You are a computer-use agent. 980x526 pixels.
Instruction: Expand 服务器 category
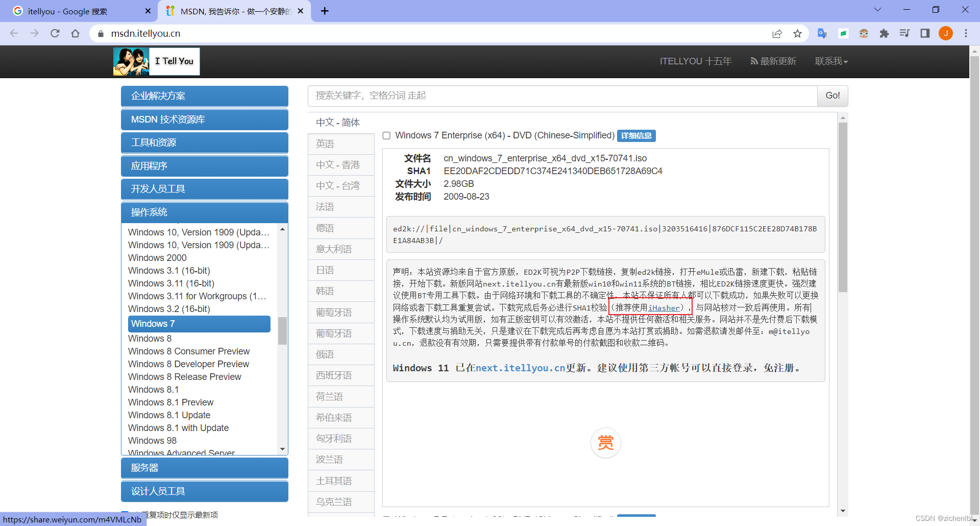point(205,468)
